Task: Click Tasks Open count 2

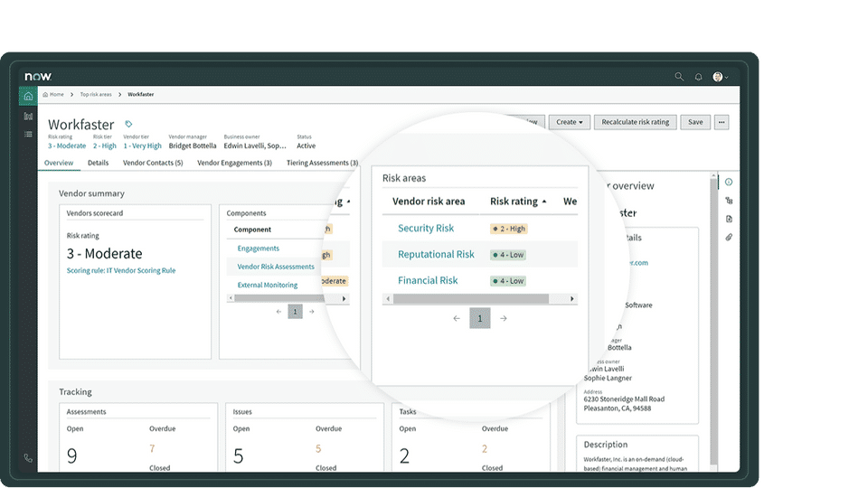Action: tap(405, 455)
